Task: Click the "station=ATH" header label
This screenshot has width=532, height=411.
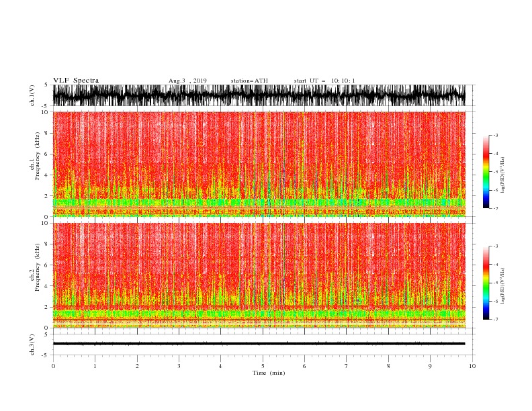Action: [x=249, y=81]
